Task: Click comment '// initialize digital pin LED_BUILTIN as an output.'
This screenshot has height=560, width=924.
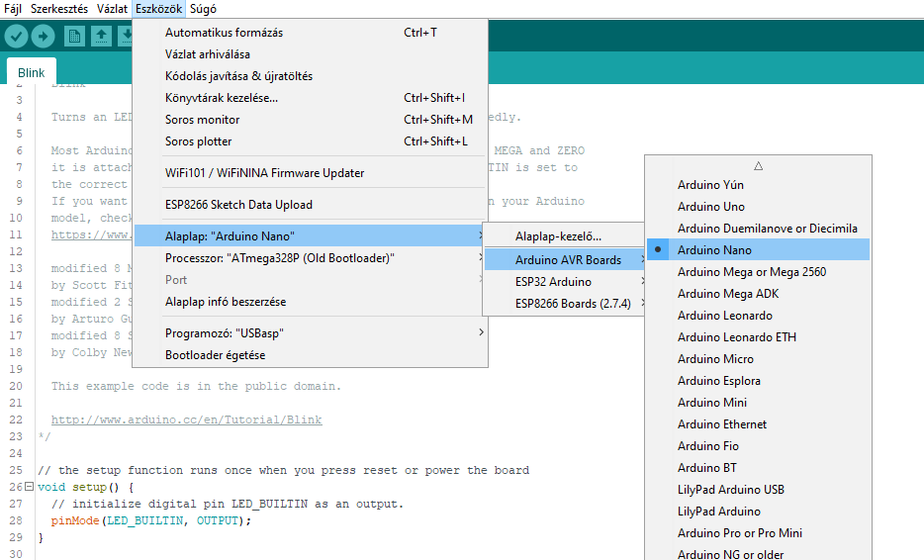Action: 228,504
